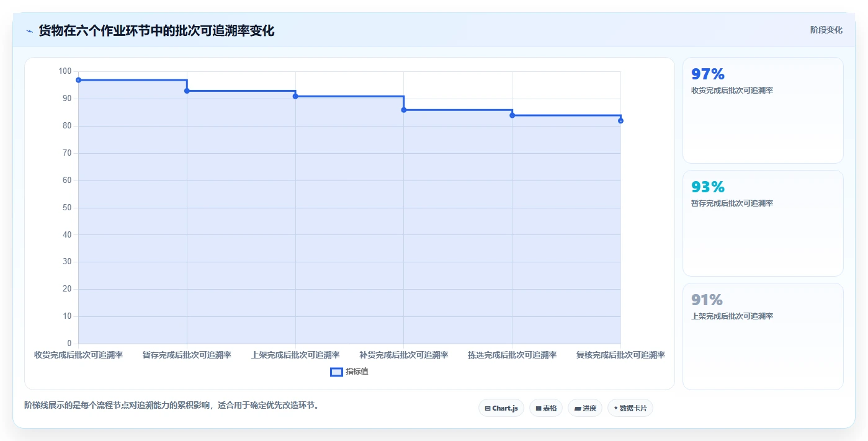Click the 指标值 legend color box

[336, 372]
